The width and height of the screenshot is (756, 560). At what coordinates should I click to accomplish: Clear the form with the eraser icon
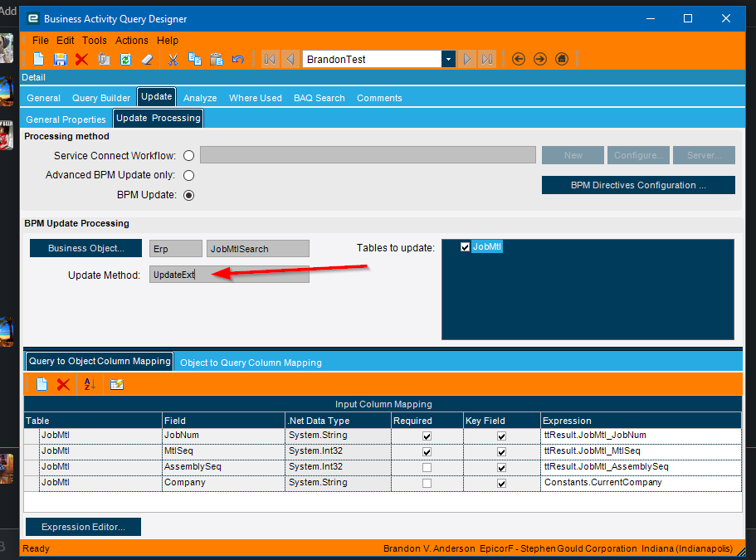[147, 59]
